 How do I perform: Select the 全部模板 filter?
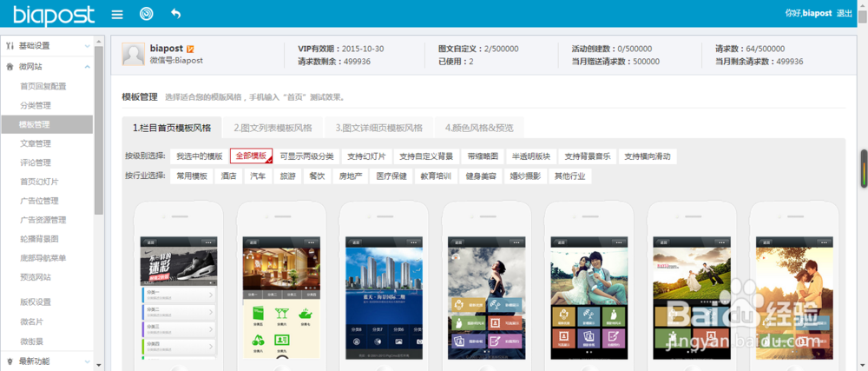(252, 156)
